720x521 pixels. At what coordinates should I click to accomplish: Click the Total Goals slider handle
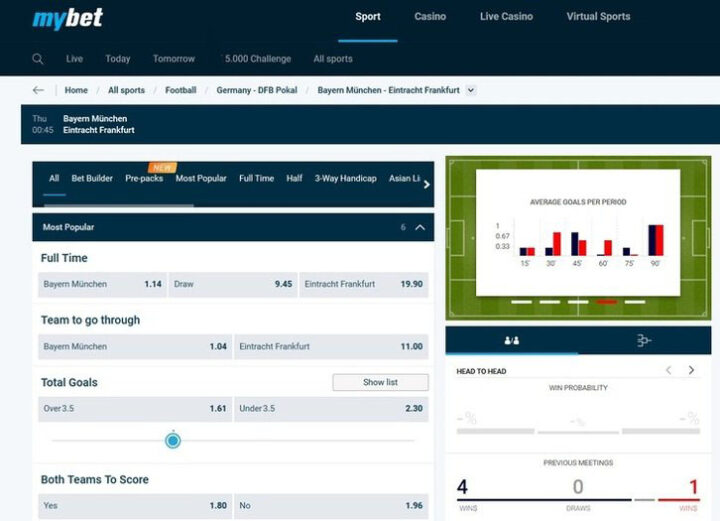pos(173,440)
